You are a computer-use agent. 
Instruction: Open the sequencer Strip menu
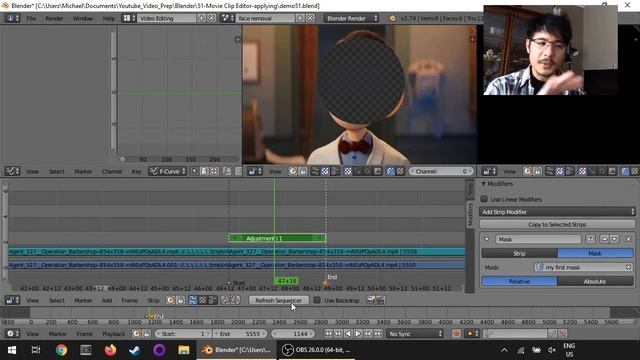point(153,300)
